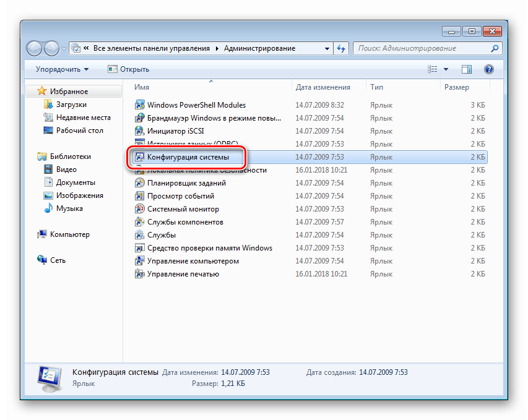Click the Документы library icon

[x=48, y=182]
